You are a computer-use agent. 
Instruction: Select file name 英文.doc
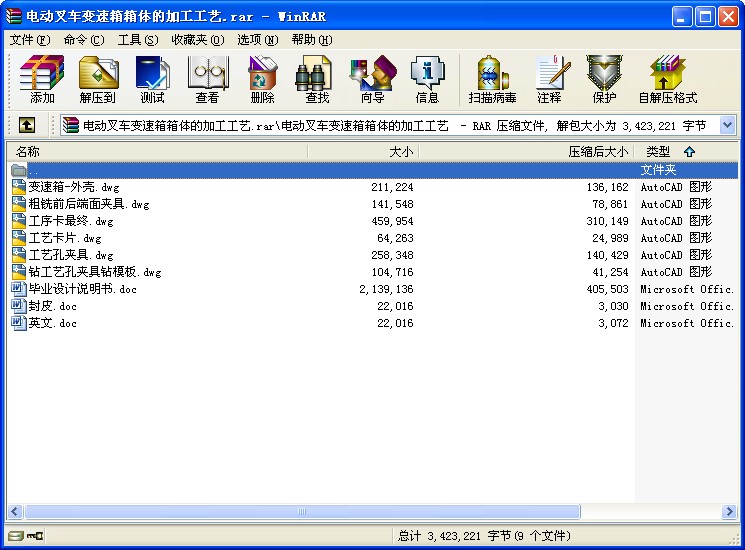click(x=53, y=323)
